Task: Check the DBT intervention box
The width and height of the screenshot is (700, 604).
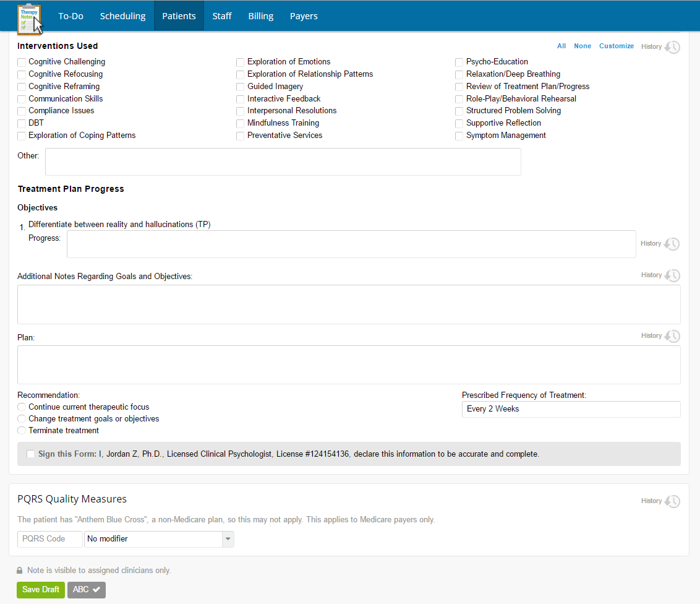Action: point(22,124)
